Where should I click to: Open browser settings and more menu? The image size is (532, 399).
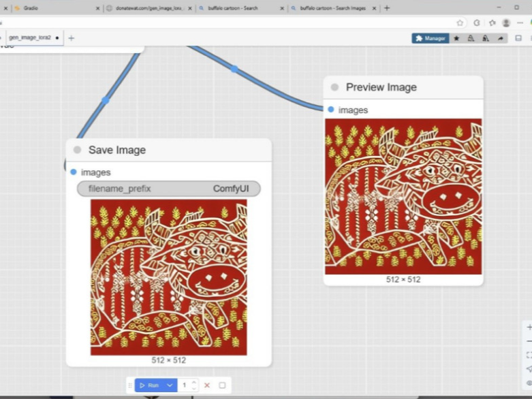coord(520,22)
